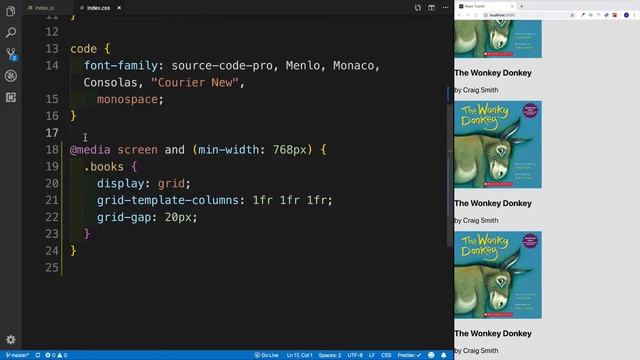Click the localhost address bar
Viewport: 640px width, 360px height.
[529, 15]
